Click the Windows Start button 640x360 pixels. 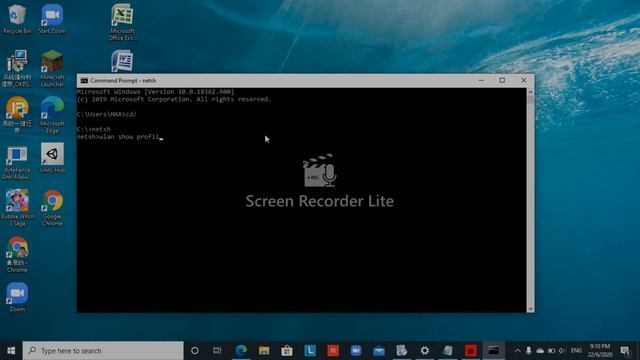click(x=11, y=351)
